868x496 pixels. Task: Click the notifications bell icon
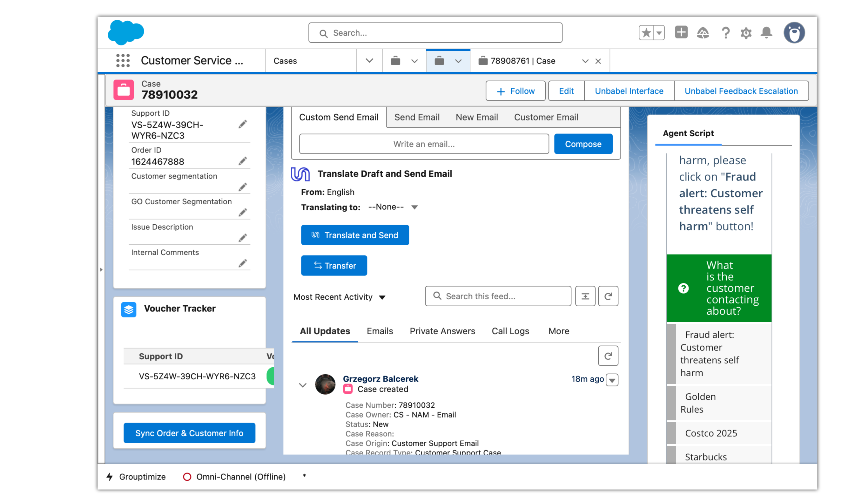pyautogui.click(x=766, y=33)
